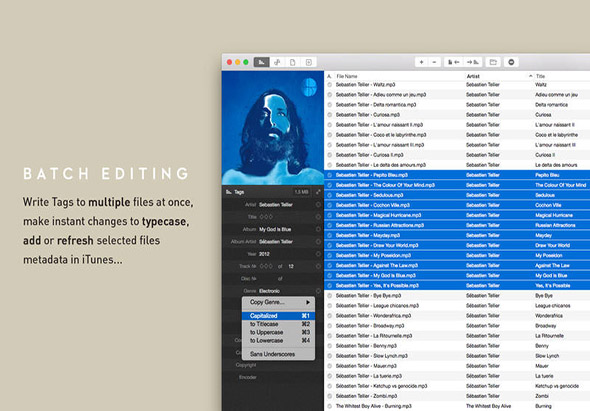Image resolution: width=590 pixels, height=411 pixels.
Task: Choose Capitalized in the context menu
Action: pos(278,316)
